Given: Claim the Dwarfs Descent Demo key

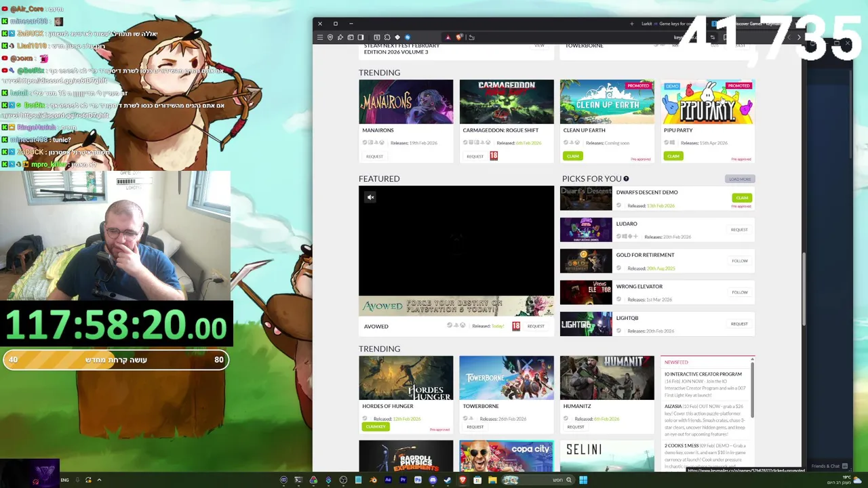Looking at the screenshot, I should point(742,198).
